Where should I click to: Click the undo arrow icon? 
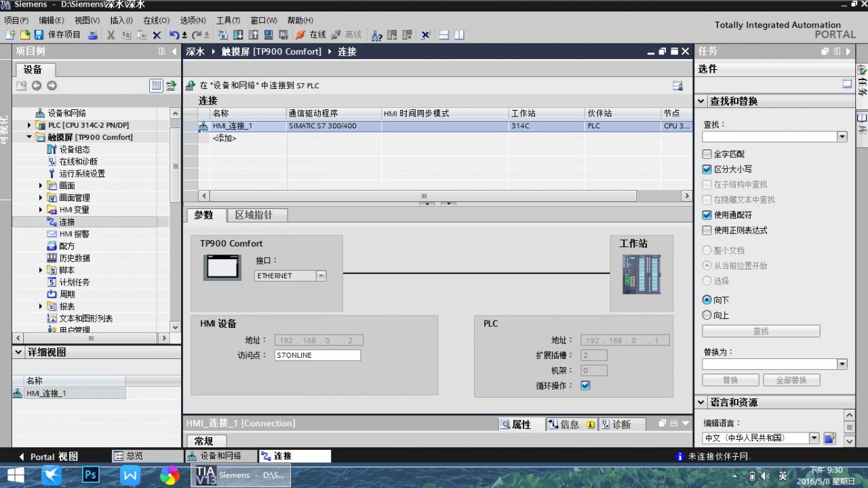(174, 35)
